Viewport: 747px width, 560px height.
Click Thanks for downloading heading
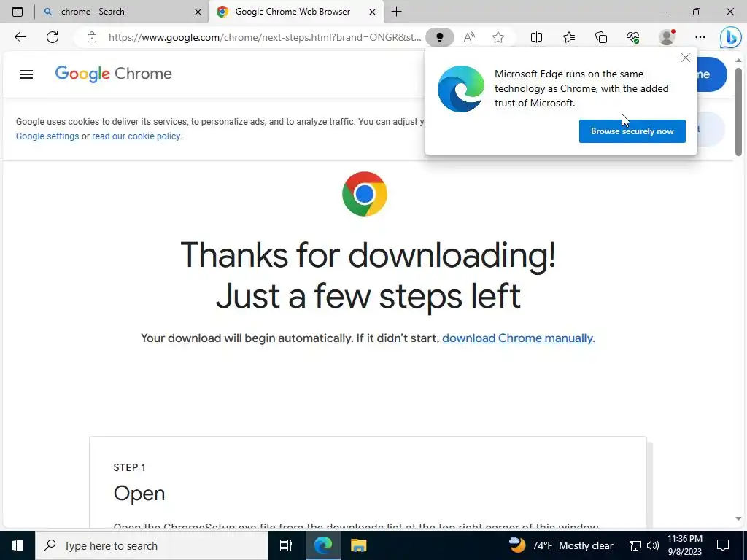pos(368,254)
